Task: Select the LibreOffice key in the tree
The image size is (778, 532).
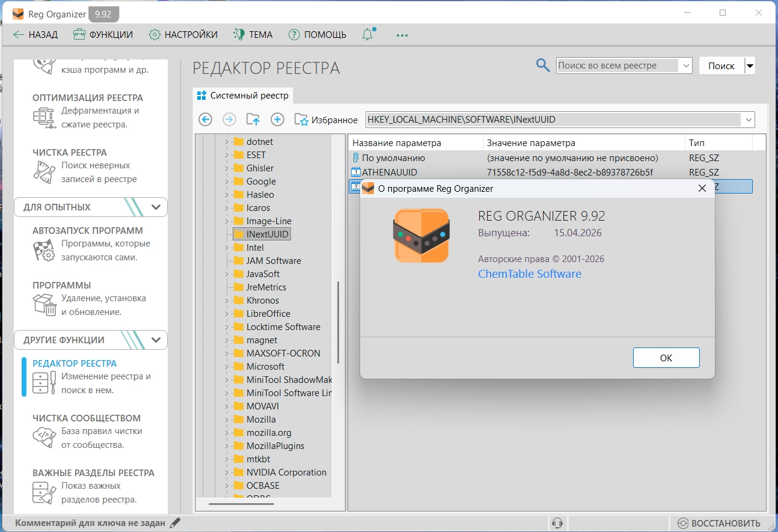Action: (268, 314)
